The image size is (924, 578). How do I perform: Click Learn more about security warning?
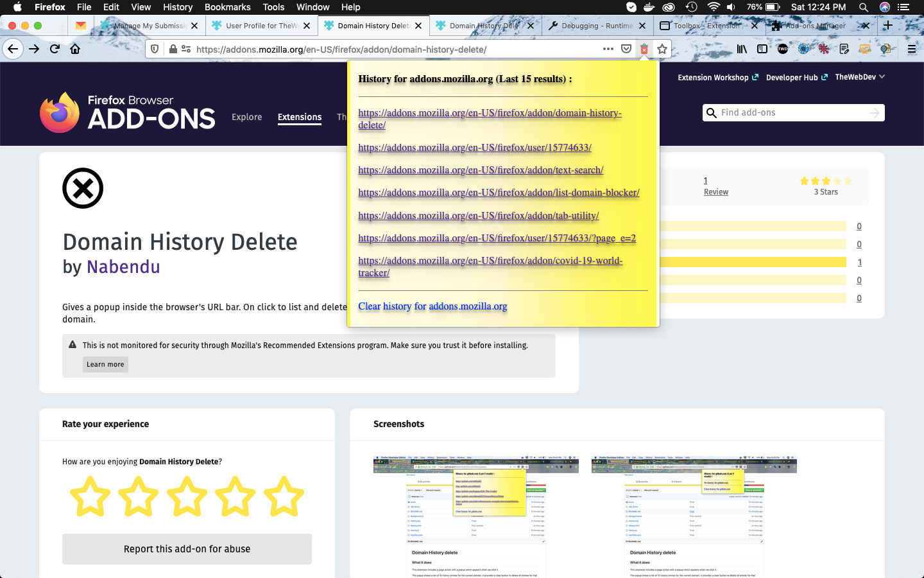pyautogui.click(x=105, y=364)
